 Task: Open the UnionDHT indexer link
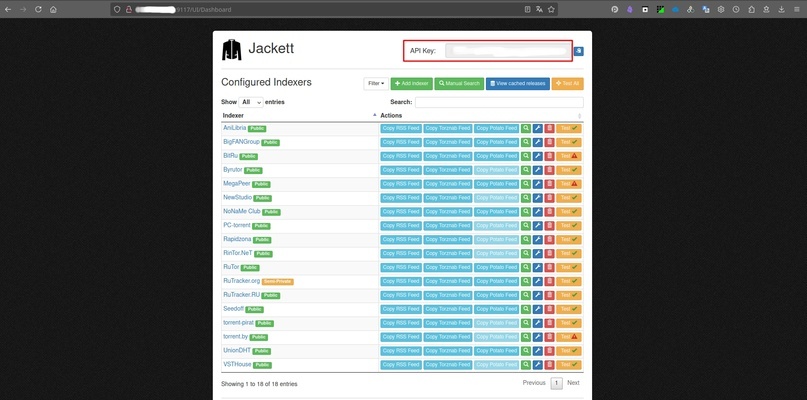(x=237, y=350)
